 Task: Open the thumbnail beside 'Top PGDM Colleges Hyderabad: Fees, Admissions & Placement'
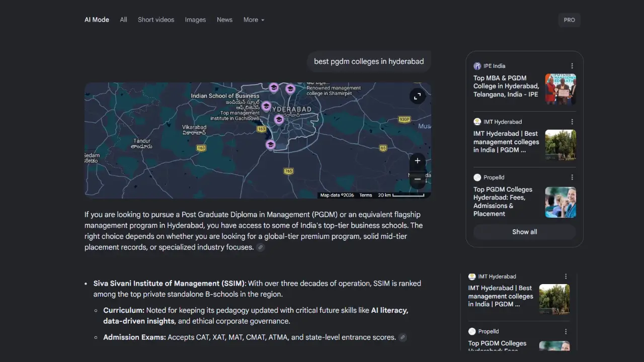tap(560, 202)
